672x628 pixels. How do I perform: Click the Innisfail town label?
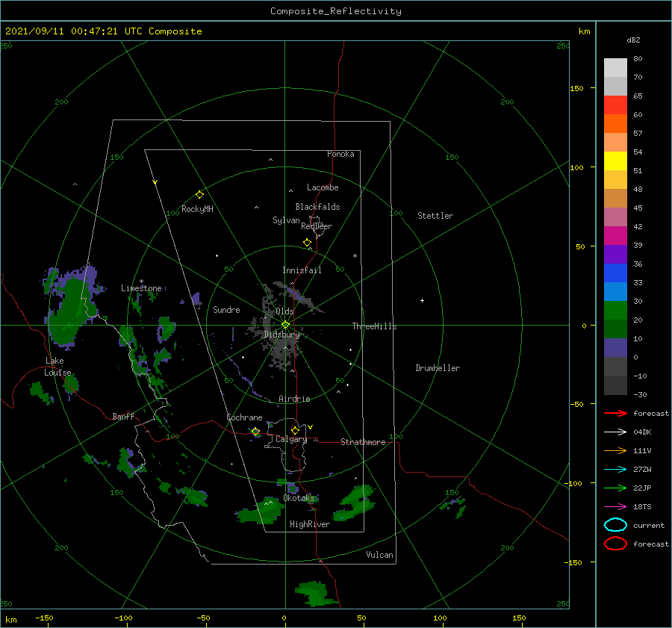pyautogui.click(x=302, y=270)
